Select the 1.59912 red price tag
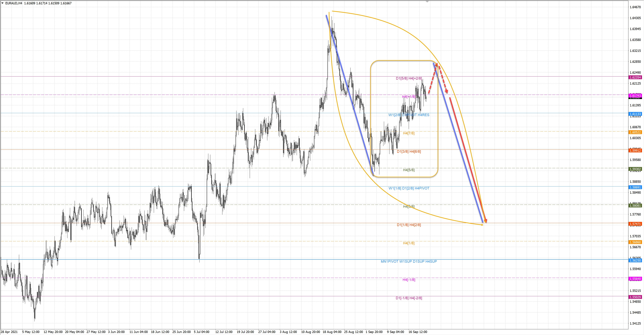 tap(635, 150)
